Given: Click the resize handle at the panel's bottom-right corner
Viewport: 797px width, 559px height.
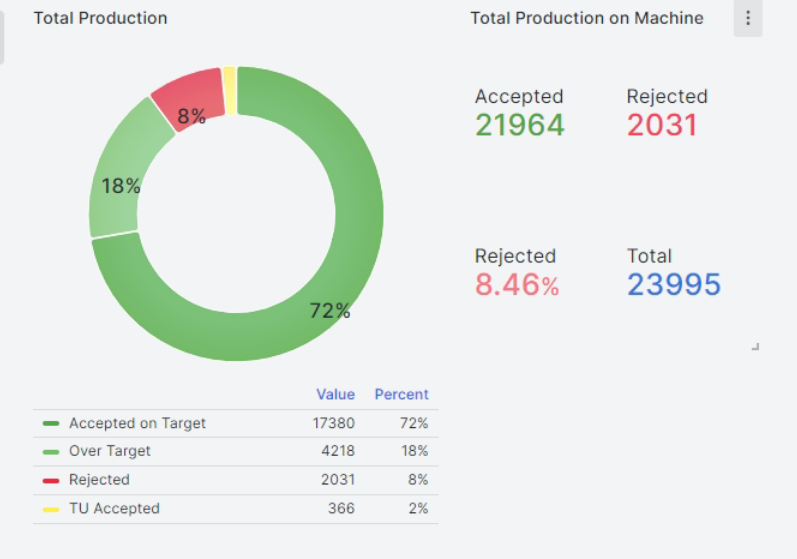Looking at the screenshot, I should click(x=755, y=346).
